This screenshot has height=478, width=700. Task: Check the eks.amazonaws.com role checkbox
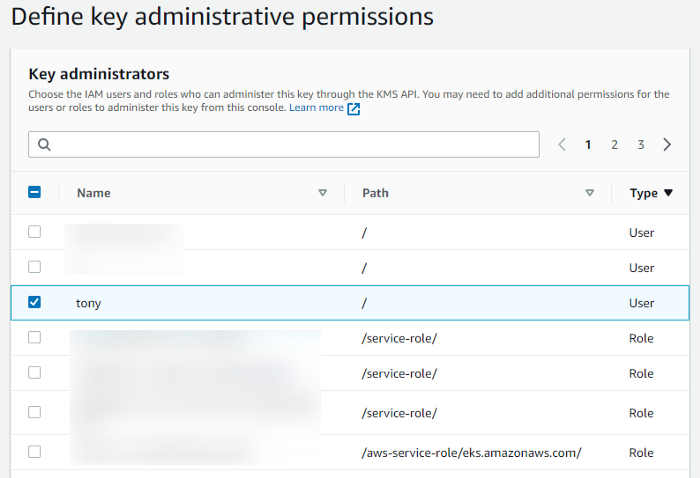pyautogui.click(x=35, y=452)
